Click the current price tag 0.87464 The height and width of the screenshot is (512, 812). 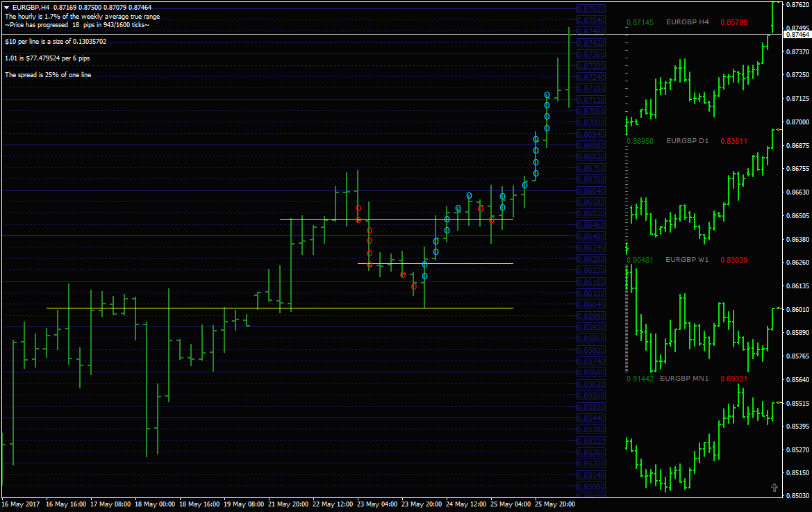798,35
